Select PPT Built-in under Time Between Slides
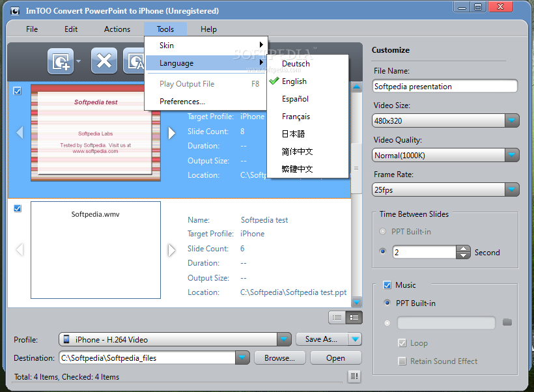The height and width of the screenshot is (392, 534). [383, 232]
